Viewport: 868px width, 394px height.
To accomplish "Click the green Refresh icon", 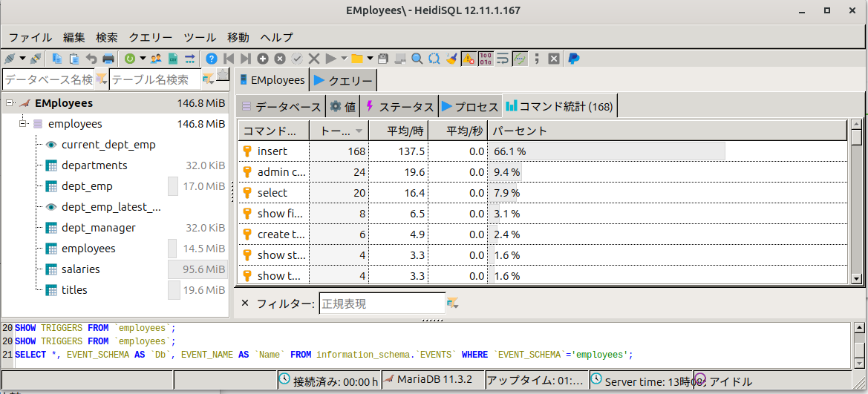I will (x=130, y=58).
